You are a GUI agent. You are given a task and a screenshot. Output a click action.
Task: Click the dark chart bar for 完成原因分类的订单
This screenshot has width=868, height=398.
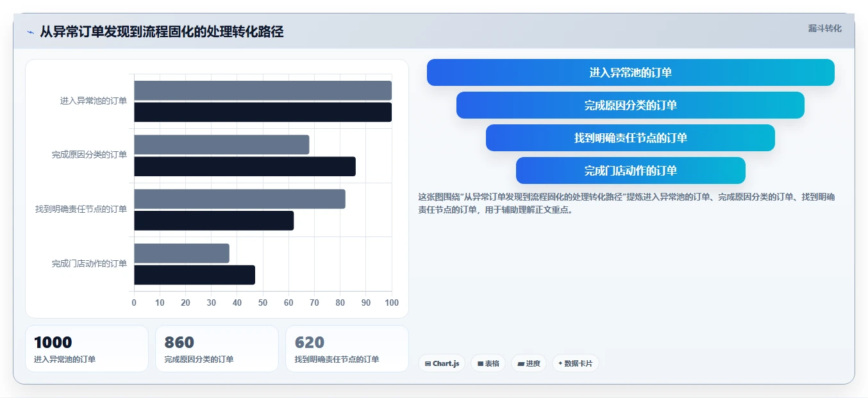tap(245, 167)
